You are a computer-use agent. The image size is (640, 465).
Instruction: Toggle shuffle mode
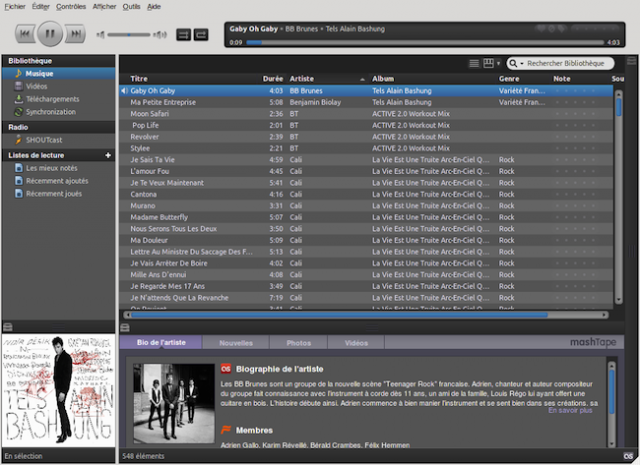(183, 35)
